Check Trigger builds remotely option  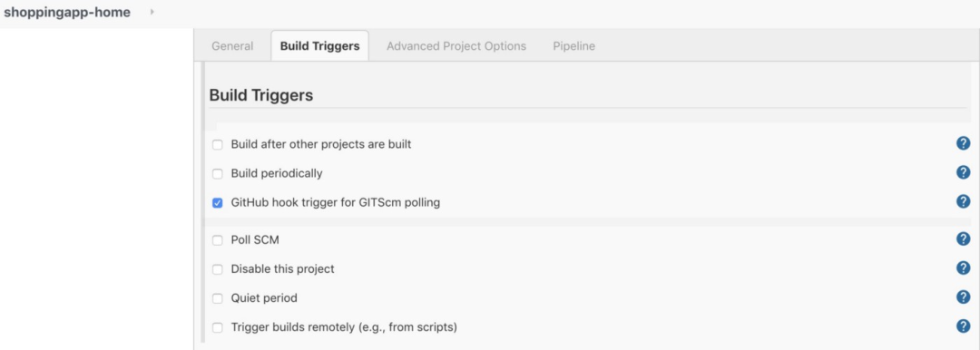[x=218, y=327]
